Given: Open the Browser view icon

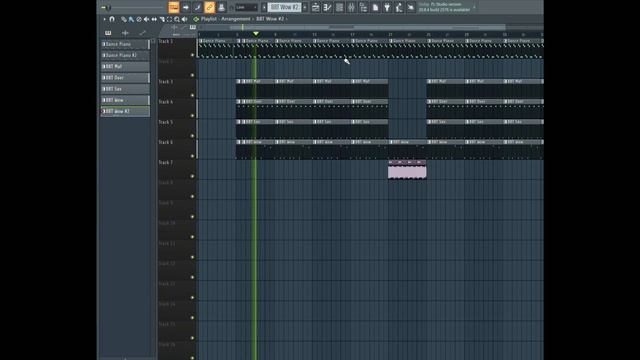Looking at the screenshot, I should coord(363,7).
